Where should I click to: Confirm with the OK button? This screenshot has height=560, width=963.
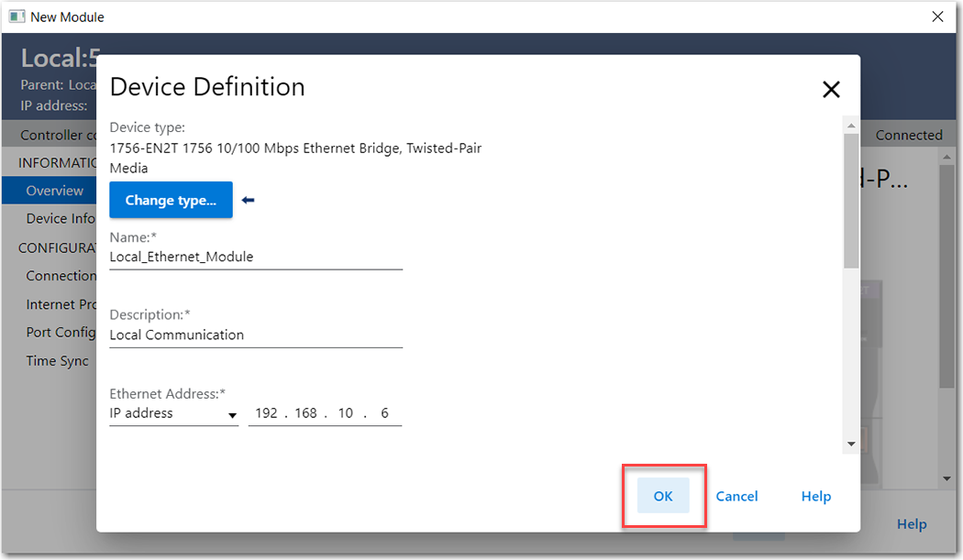[x=663, y=496]
